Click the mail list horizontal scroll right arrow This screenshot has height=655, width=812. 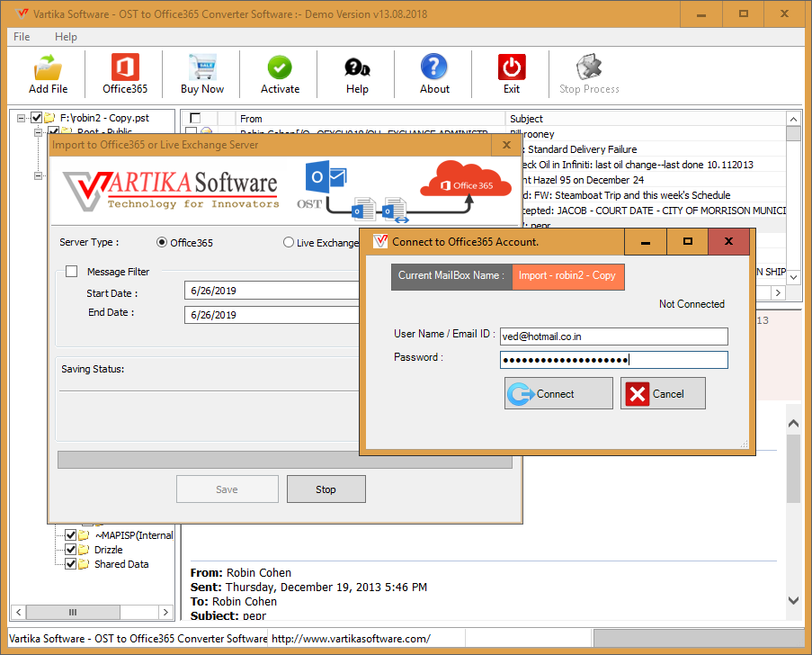[x=778, y=292]
